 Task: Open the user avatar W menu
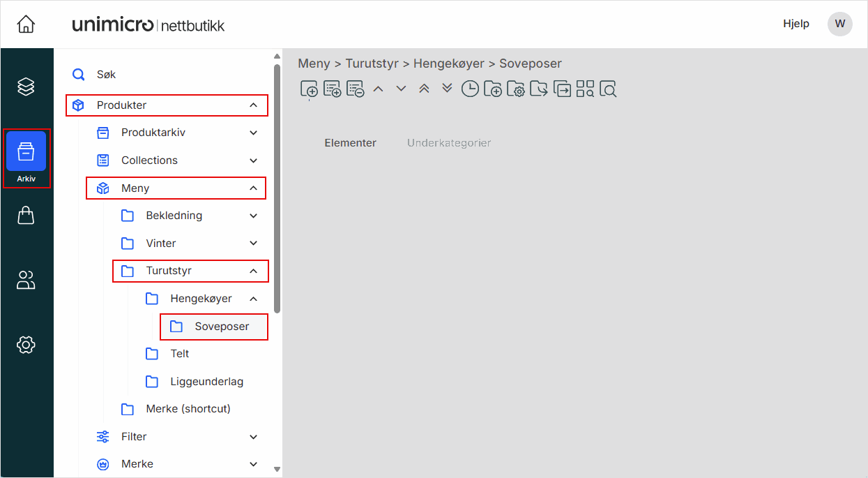[839, 24]
